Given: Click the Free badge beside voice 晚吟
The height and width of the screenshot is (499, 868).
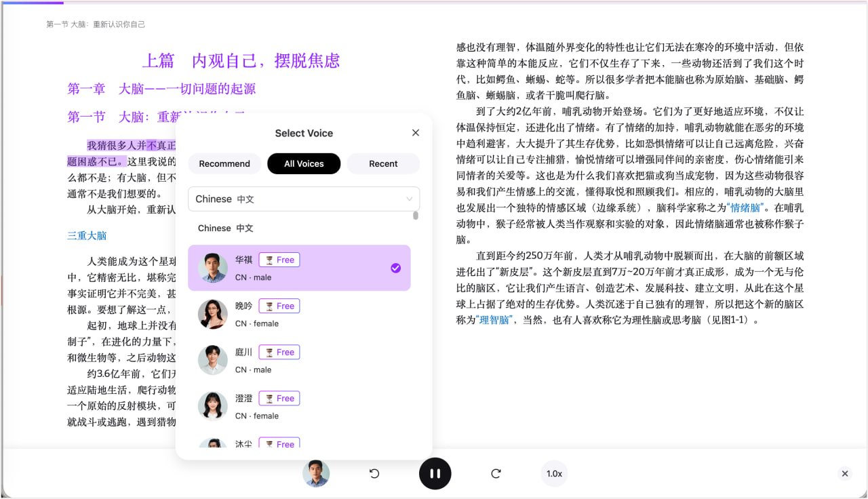Looking at the screenshot, I should 279,306.
